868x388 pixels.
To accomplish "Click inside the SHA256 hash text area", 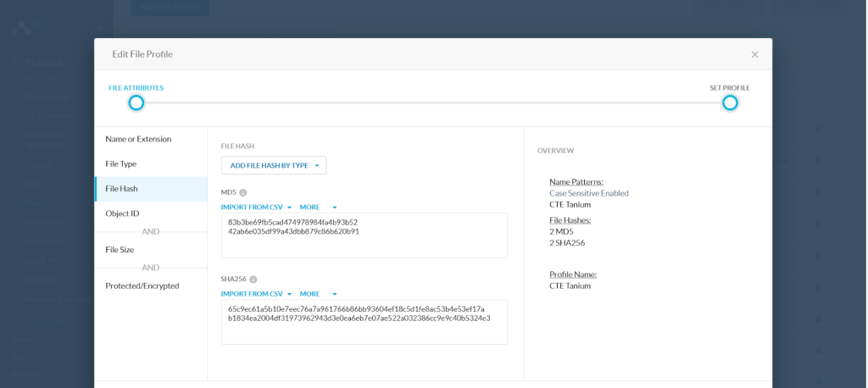I will (364, 322).
